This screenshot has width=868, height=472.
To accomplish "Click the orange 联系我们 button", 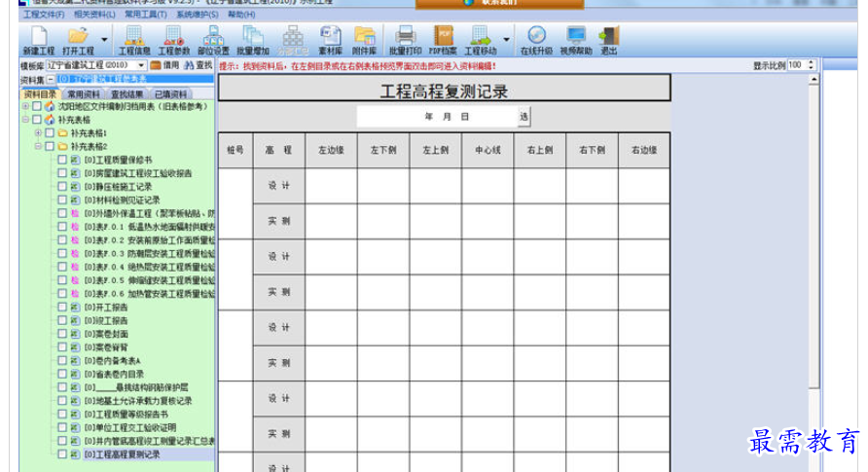I will 499,3.
